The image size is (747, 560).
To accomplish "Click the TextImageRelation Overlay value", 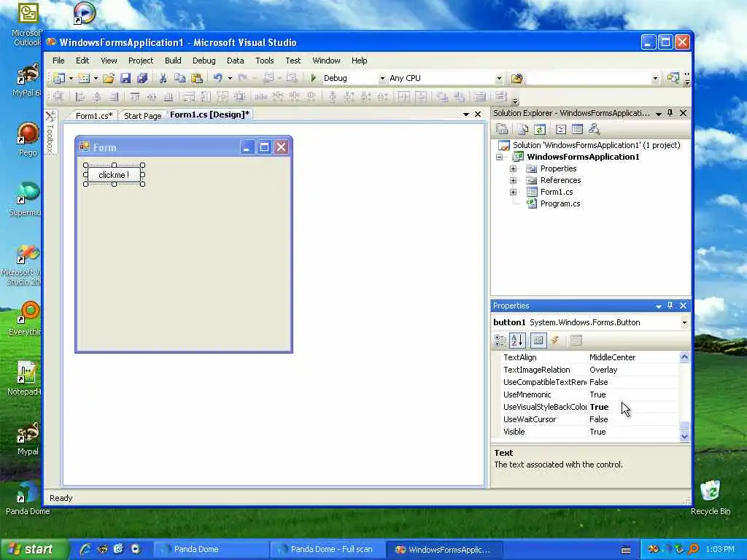I will coord(603,370).
